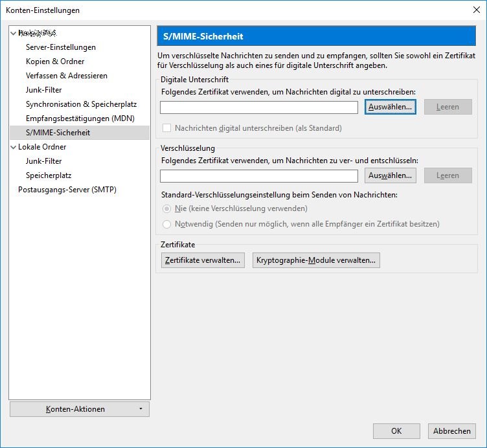Open the Konten-Aktionen dropdown
The height and width of the screenshot is (448, 487).
(x=80, y=409)
